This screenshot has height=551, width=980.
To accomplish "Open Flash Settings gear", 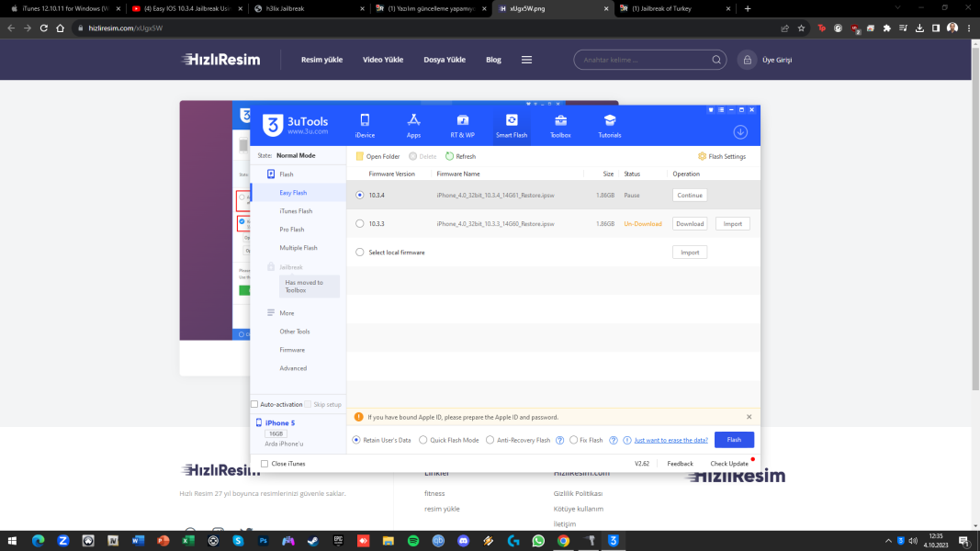I will [703, 157].
